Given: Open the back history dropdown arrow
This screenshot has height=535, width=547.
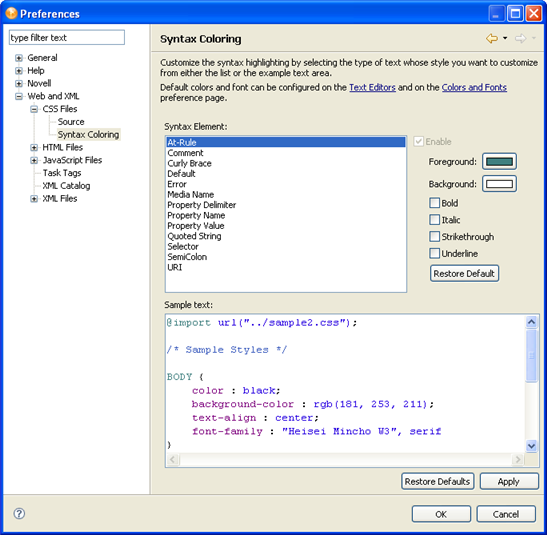Looking at the screenshot, I should pos(505,38).
